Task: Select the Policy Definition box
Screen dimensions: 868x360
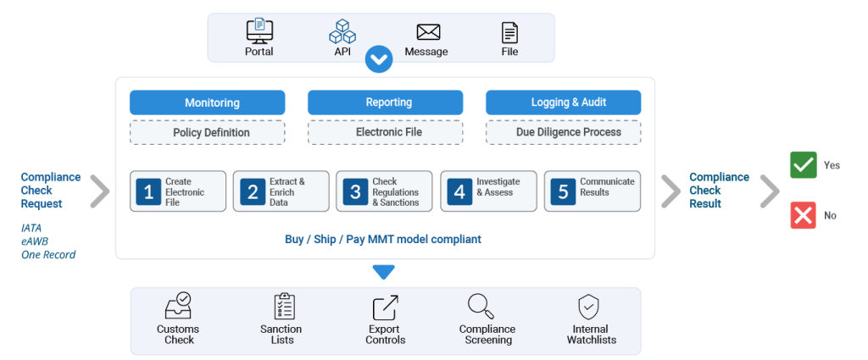Action: [207, 133]
